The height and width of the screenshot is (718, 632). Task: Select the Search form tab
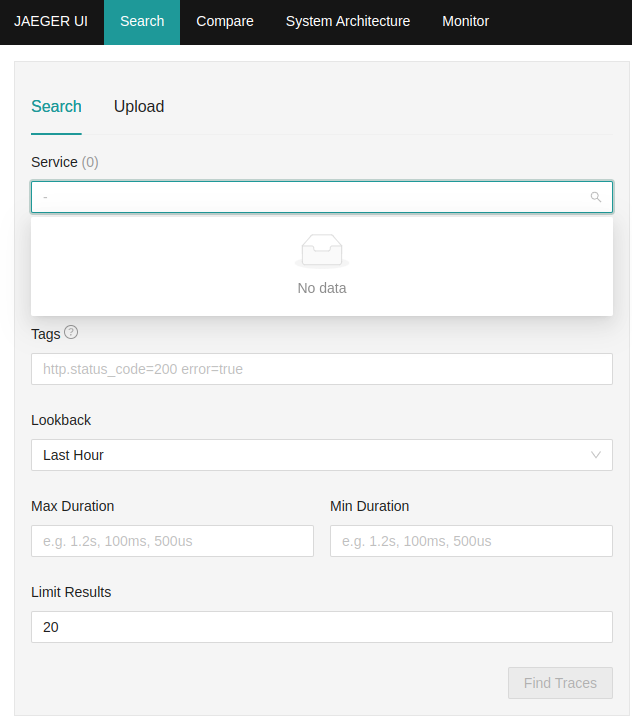click(56, 107)
